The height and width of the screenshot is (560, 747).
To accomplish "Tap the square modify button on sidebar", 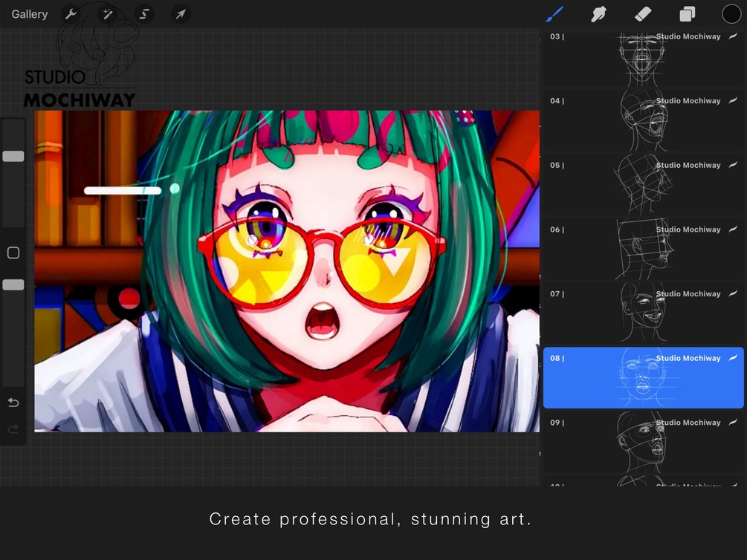I will [x=13, y=253].
